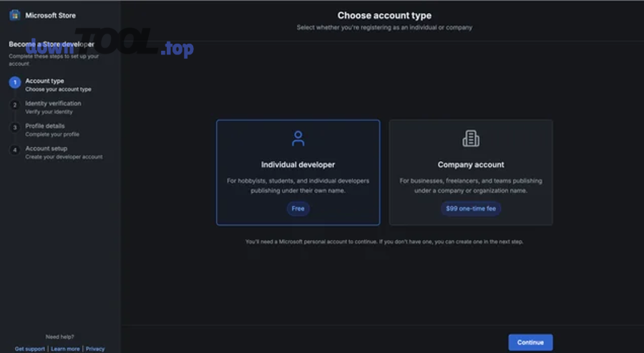644x353 pixels.
Task: Click the building icon on Company account card
Action: 471,138
